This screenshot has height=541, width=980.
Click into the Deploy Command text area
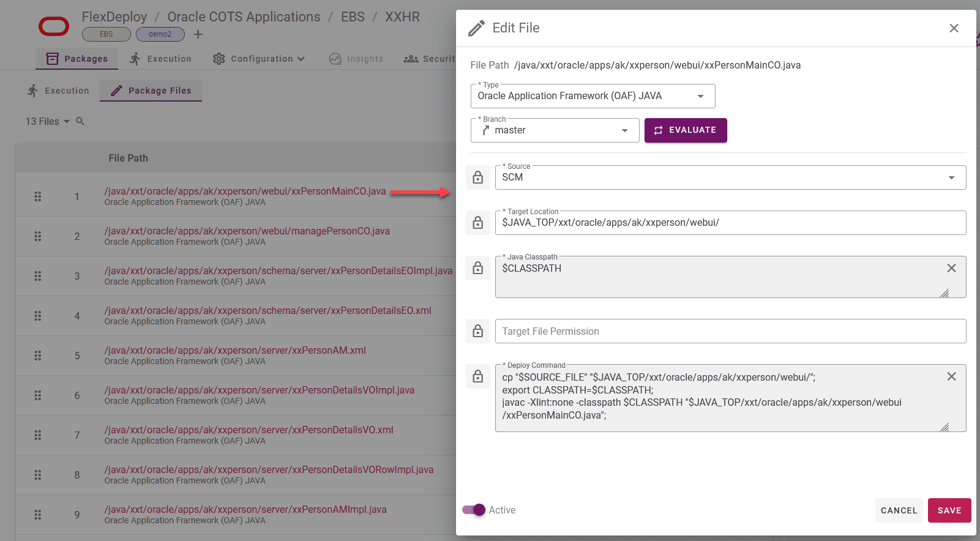tap(730, 398)
